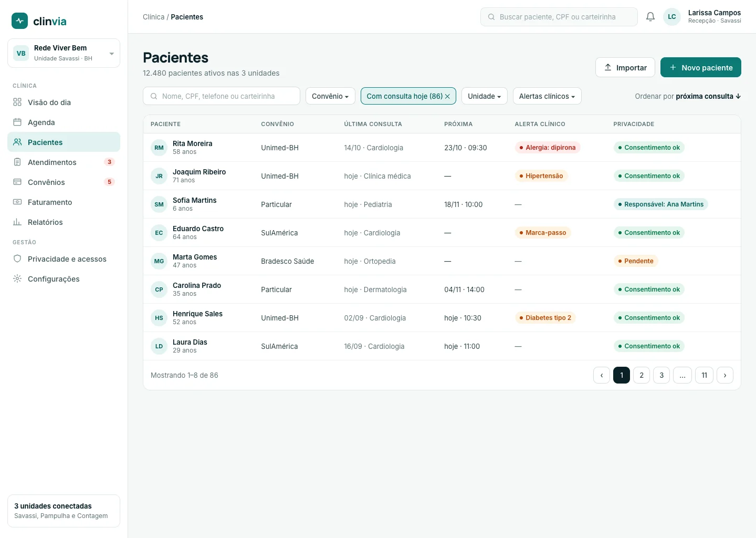Click the clinvia logo icon
The height and width of the screenshot is (538, 756).
tap(20, 21)
